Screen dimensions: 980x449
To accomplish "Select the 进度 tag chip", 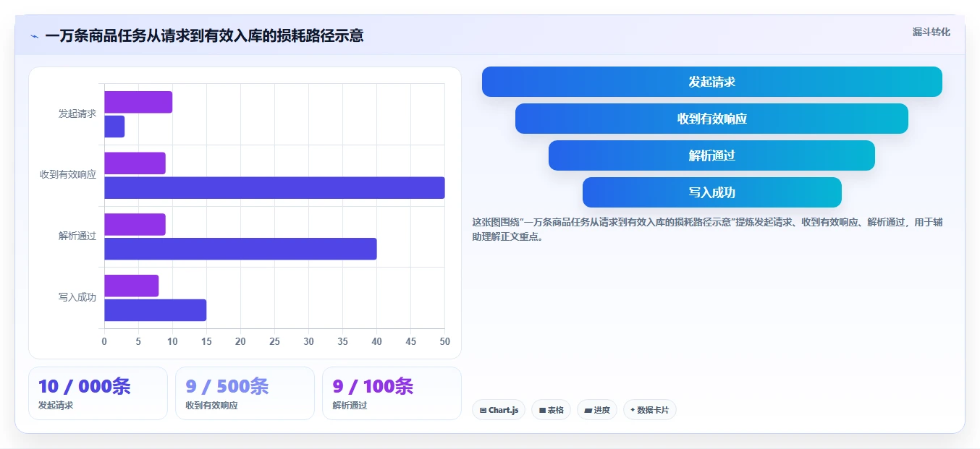I will tap(597, 410).
